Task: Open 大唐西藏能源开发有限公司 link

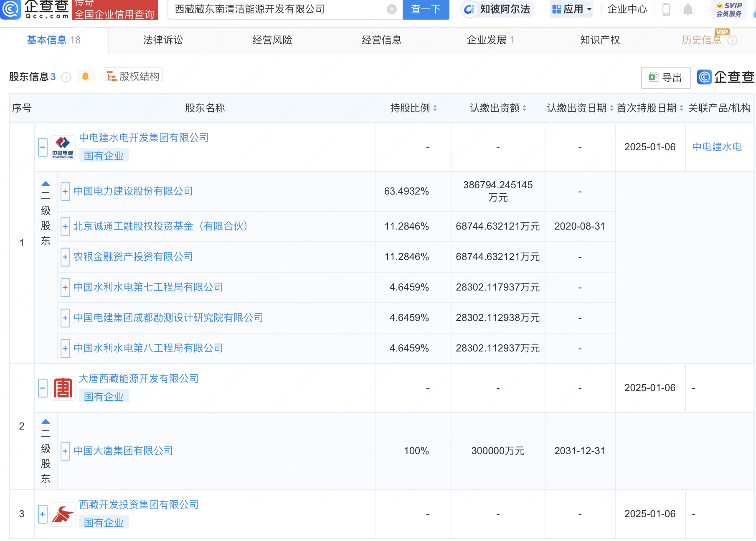Action: pos(139,379)
